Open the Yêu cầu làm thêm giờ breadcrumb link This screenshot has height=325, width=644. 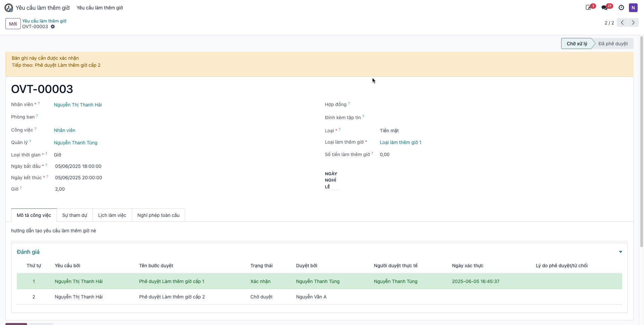pyautogui.click(x=44, y=21)
